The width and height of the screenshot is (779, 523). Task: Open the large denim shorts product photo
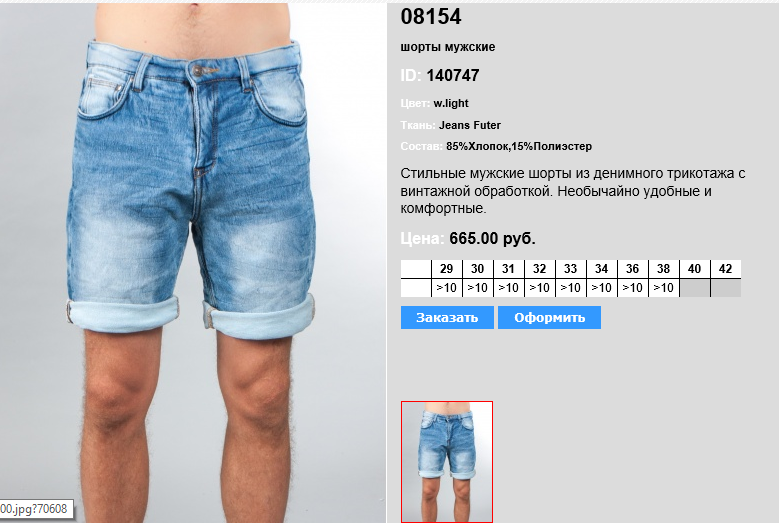tap(193, 263)
